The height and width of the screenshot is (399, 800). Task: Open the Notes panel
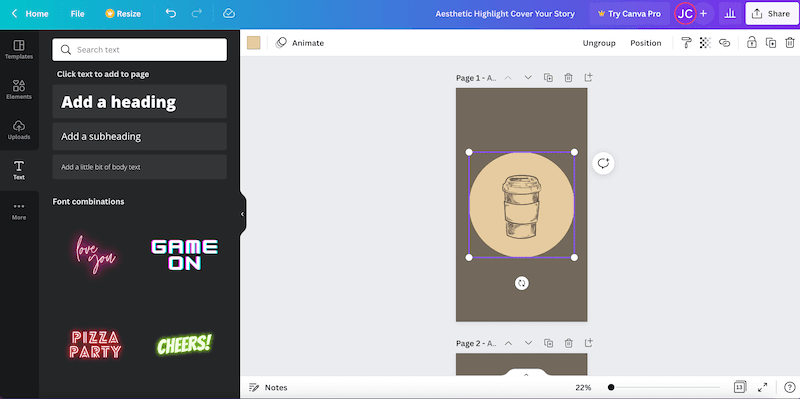click(268, 388)
